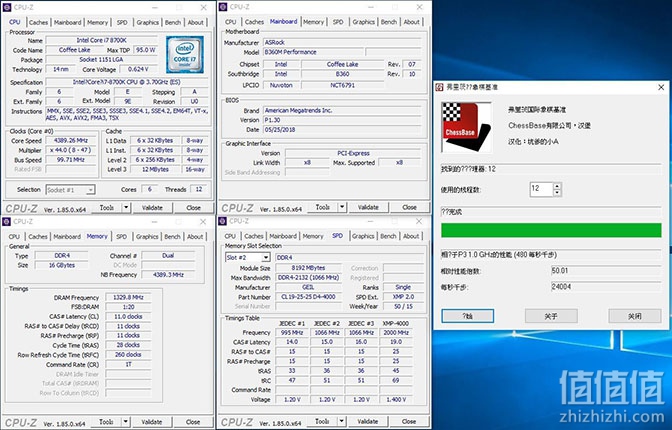This screenshot has width=672, height=430.
Task: Click the CPU-Z title icon in the SPD window
Action: (222, 221)
